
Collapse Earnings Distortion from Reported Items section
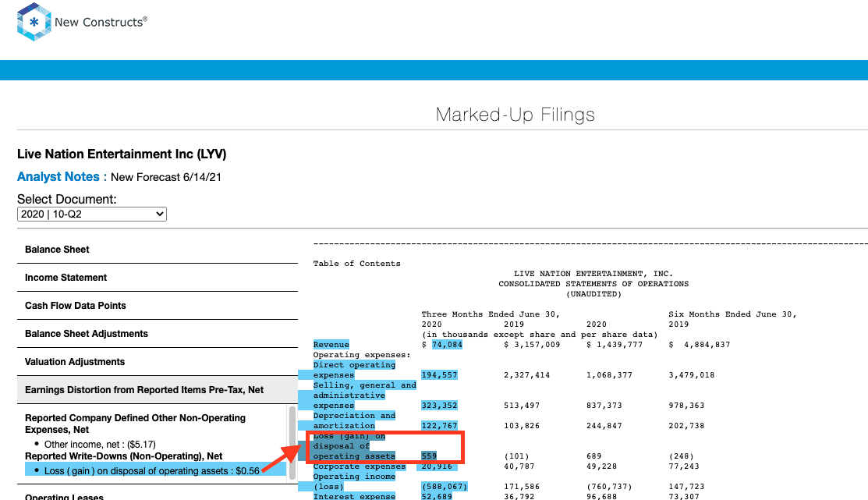tap(158, 390)
